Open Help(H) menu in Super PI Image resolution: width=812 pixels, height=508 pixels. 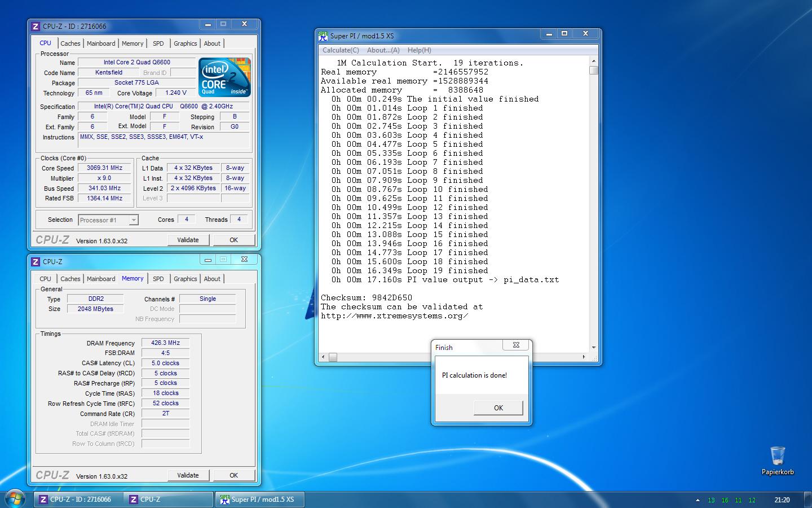click(419, 50)
